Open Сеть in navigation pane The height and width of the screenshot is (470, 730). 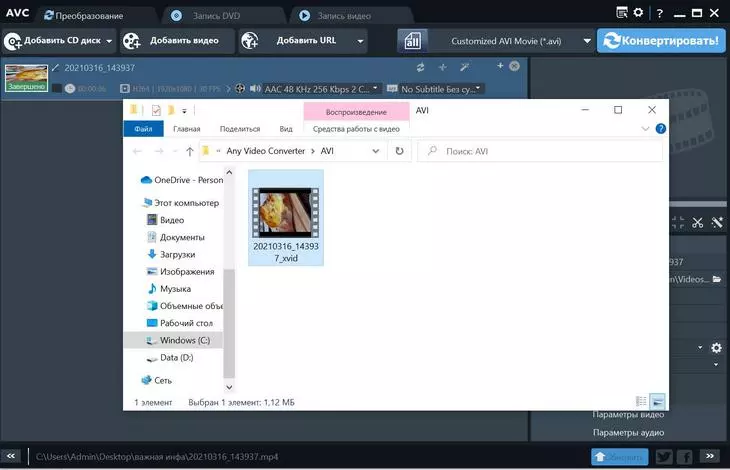156,381
